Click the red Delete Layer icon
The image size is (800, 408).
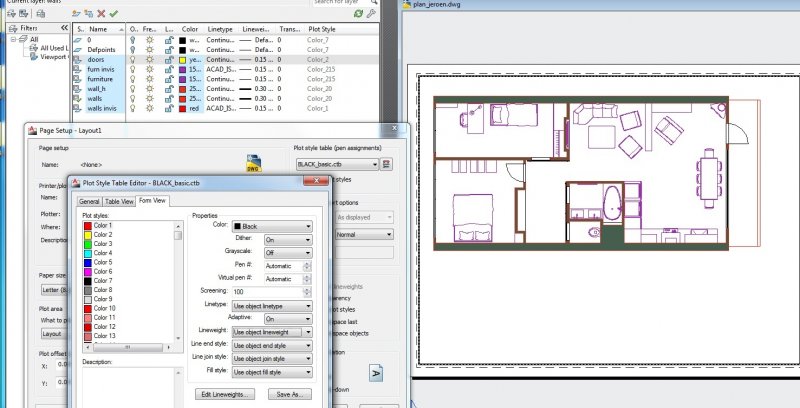100,13
